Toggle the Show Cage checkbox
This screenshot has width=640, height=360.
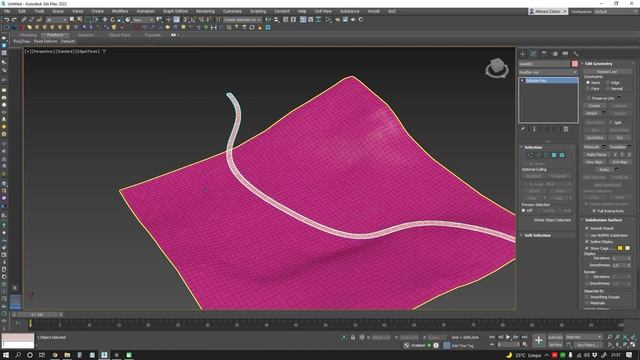[x=587, y=248]
